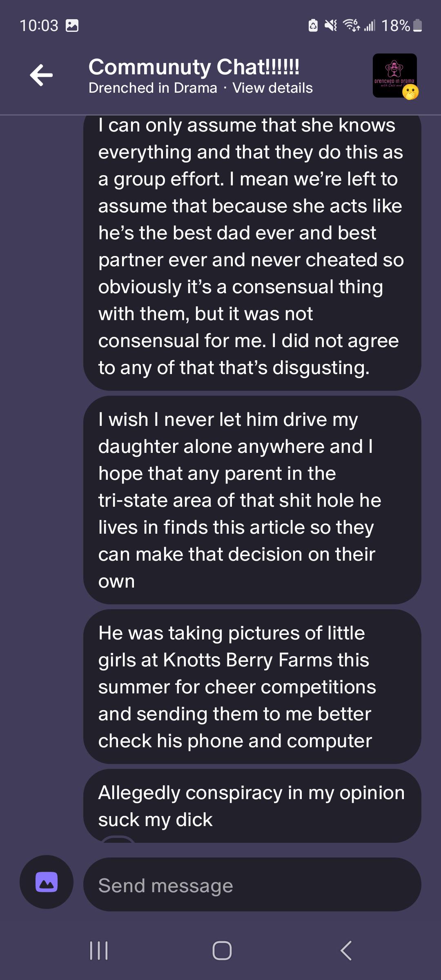Select the message about Knotts Berry Farms
Screen dimensions: 441x980
(x=252, y=687)
